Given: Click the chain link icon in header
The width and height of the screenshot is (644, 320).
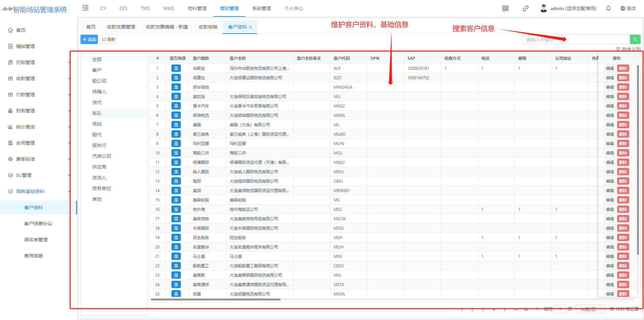Looking at the screenshot, I should [526, 8].
